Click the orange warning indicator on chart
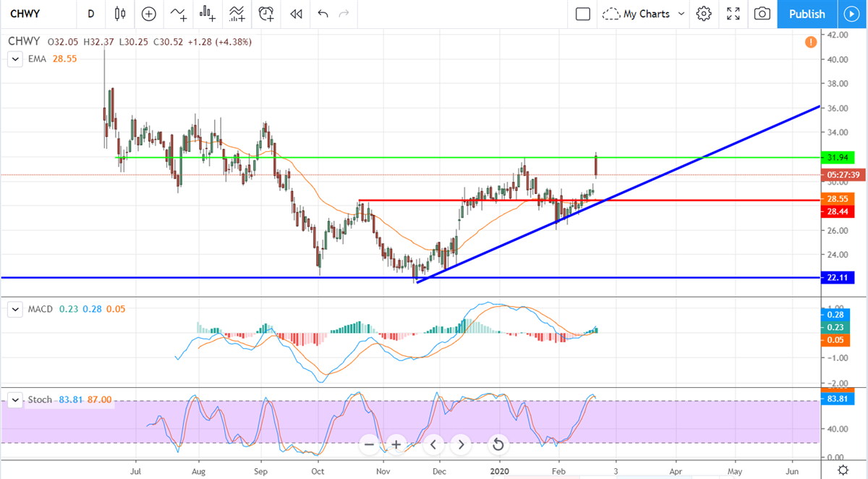 811,42
